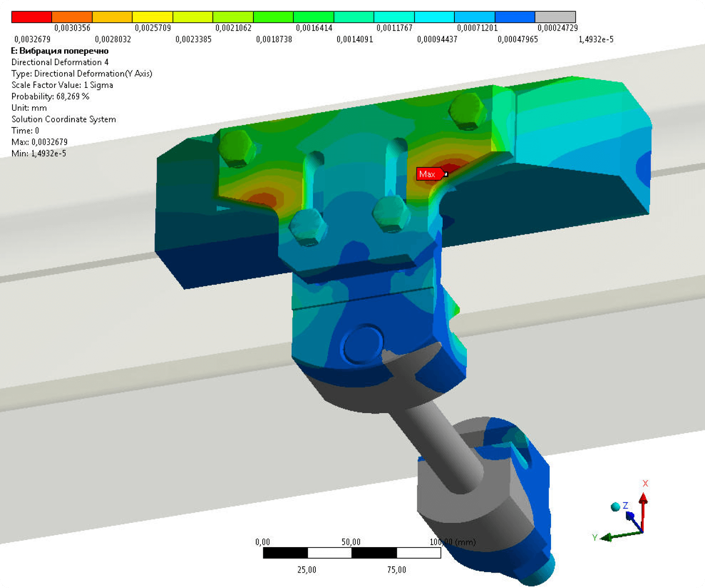Image resolution: width=705 pixels, height=588 pixels.
Task: Click the blue Z axis arrow of the triad
Action: tap(634, 521)
